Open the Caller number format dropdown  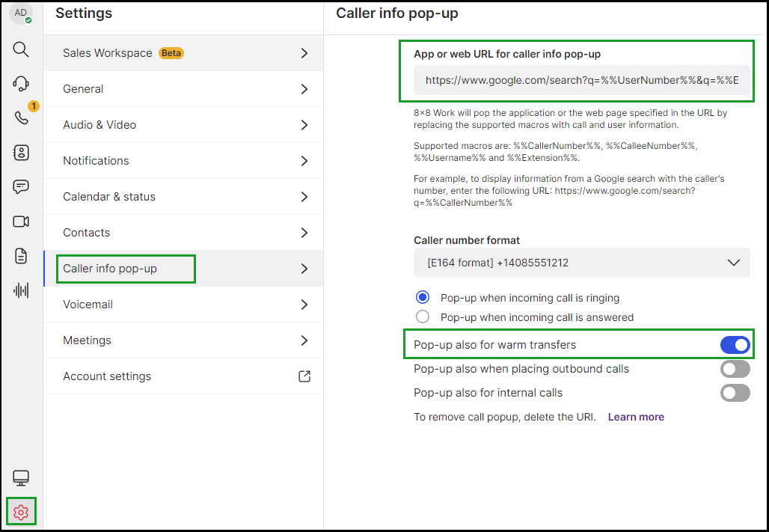(582, 263)
